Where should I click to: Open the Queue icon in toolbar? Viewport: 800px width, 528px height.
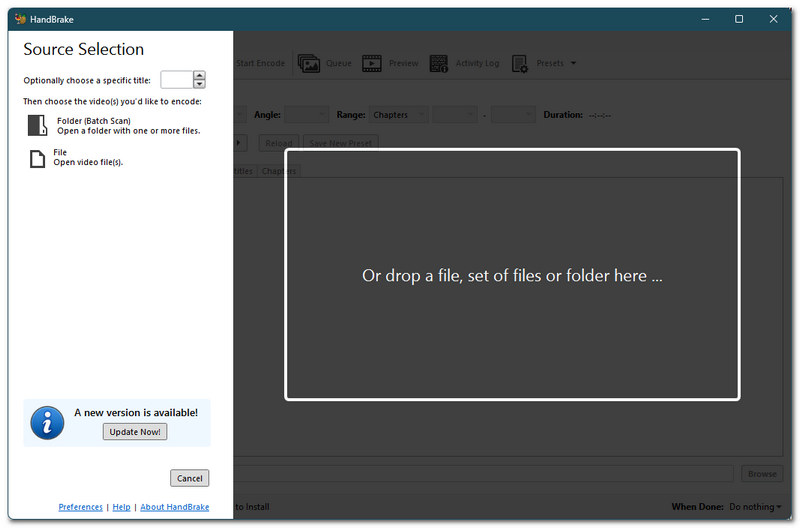pos(309,63)
